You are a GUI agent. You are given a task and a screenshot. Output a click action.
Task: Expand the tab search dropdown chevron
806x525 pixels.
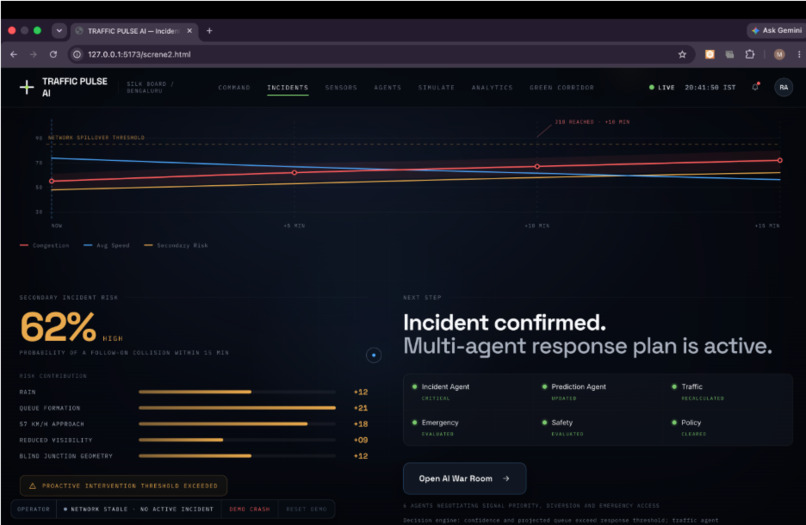click(x=59, y=31)
